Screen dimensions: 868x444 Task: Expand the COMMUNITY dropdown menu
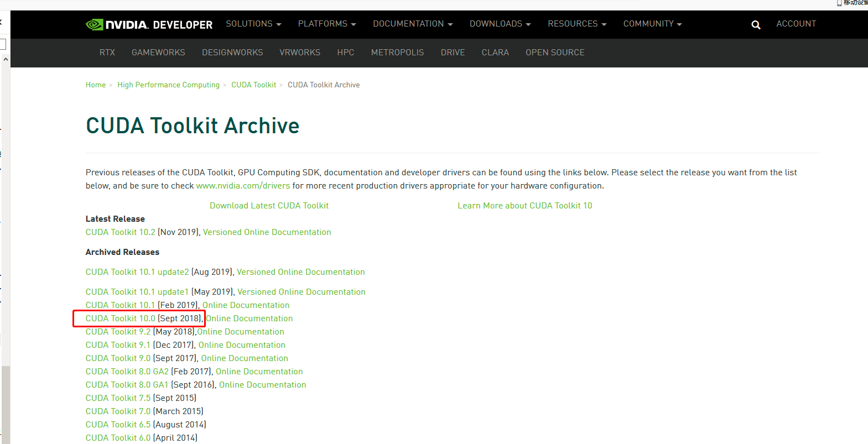pyautogui.click(x=652, y=24)
